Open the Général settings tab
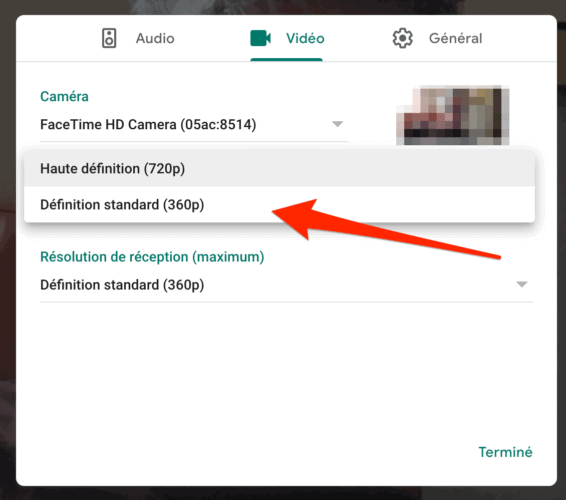 [x=437, y=38]
